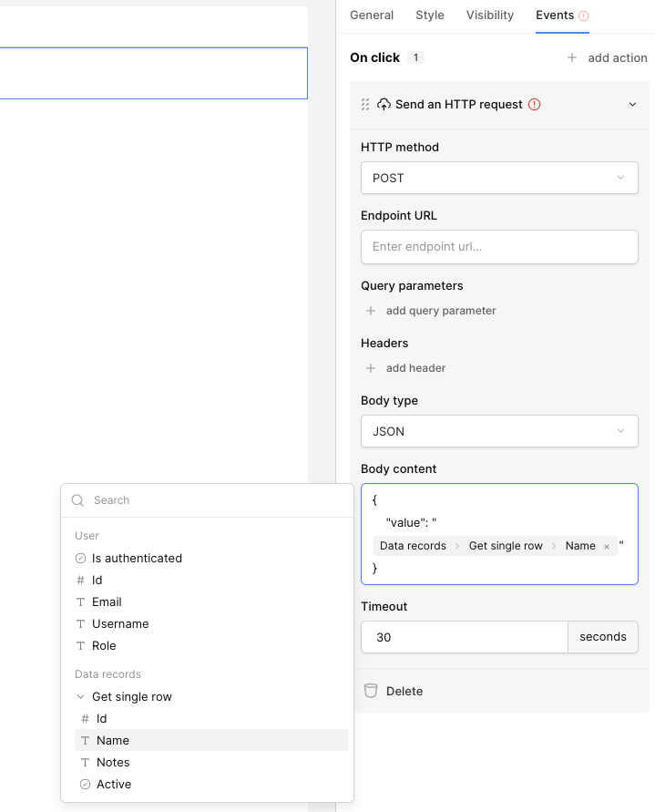The height and width of the screenshot is (812, 655).
Task: Collapse the Get single row group
Action: pos(80,697)
